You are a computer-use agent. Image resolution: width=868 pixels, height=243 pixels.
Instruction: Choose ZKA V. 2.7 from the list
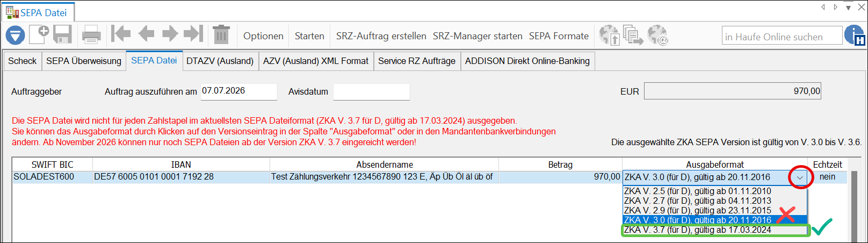pyautogui.click(x=715, y=201)
